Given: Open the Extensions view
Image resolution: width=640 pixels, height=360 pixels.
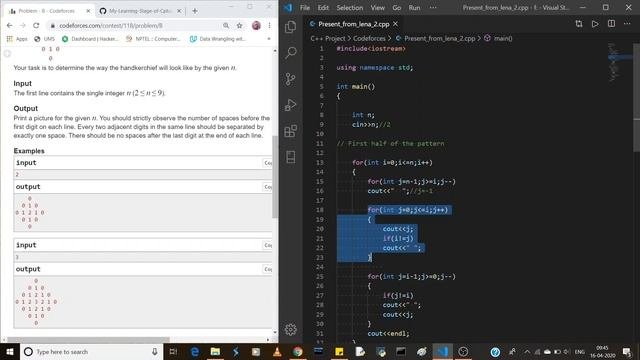Looking at the screenshot, I should click(291, 131).
